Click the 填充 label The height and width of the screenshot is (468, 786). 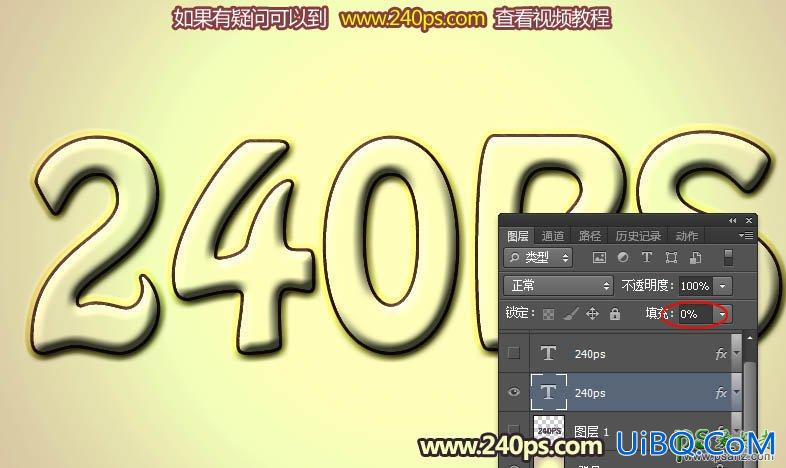[660, 314]
